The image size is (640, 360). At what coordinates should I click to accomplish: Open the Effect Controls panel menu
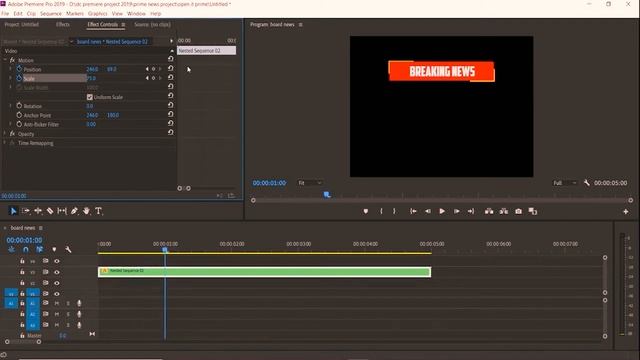123,24
